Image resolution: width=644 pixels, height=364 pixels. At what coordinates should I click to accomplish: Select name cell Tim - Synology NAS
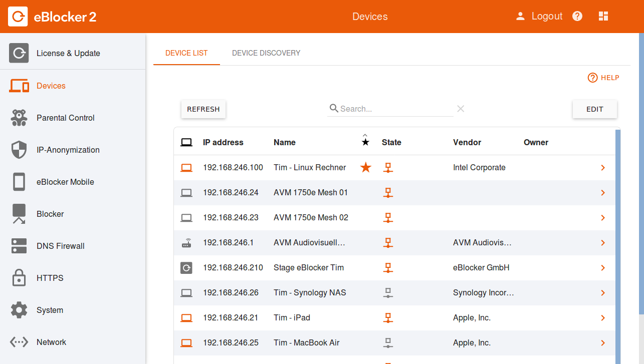[310, 293]
